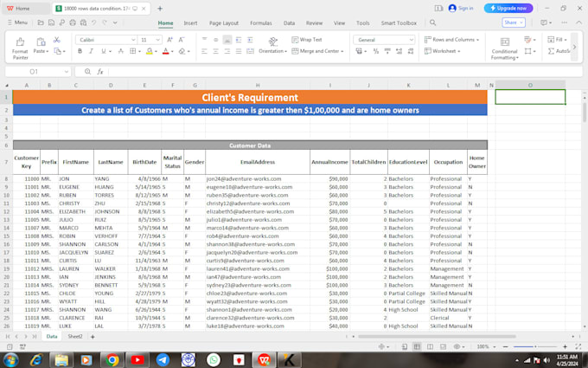Screen dimensions: 588x368
Task: Toggle bottom vertical alignment
Action: point(227,40)
